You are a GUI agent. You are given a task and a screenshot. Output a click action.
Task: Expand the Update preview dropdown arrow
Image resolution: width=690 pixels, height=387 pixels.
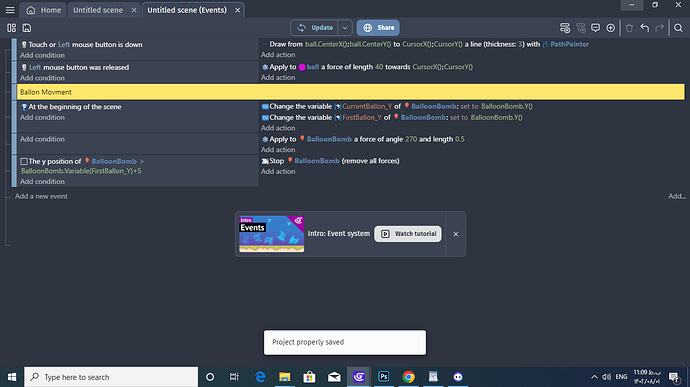click(345, 28)
